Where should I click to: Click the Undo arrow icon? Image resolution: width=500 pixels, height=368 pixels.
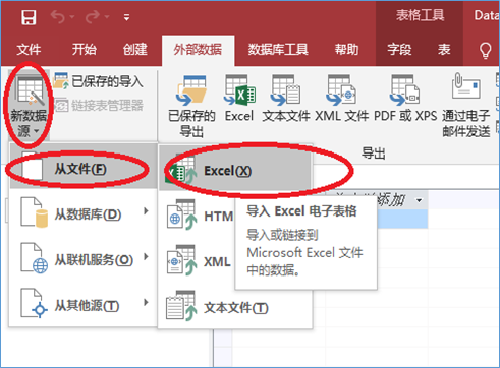click(58, 16)
